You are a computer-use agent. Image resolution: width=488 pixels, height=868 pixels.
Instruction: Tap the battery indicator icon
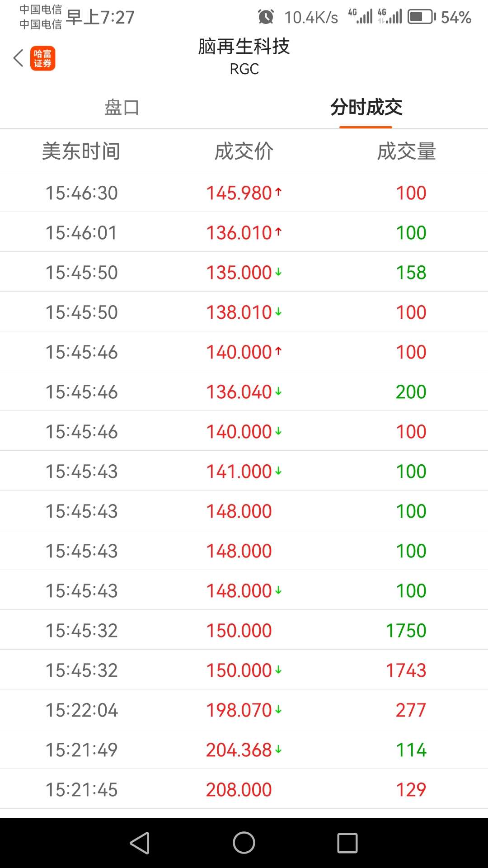[422, 17]
